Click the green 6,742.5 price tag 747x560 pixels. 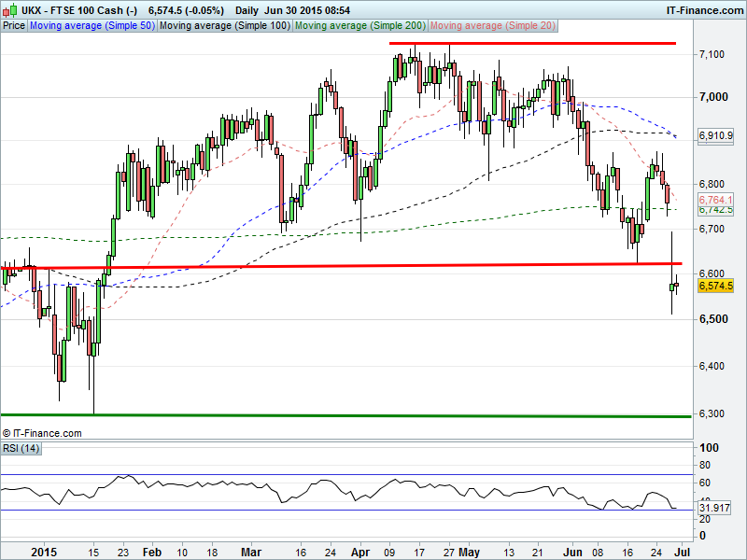715,210
